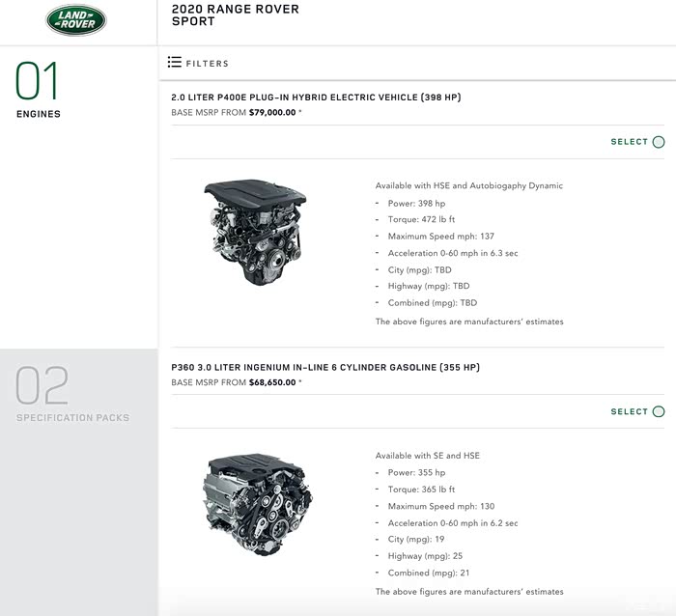The width and height of the screenshot is (676, 616).
Task: Click the $79,000.00 base MSRP
Action: tap(272, 113)
